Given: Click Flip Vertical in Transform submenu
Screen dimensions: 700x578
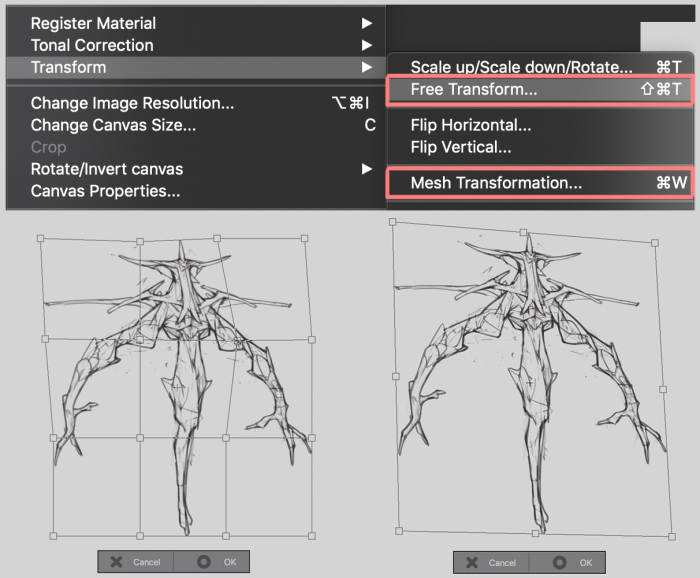Looking at the screenshot, I should tap(461, 147).
